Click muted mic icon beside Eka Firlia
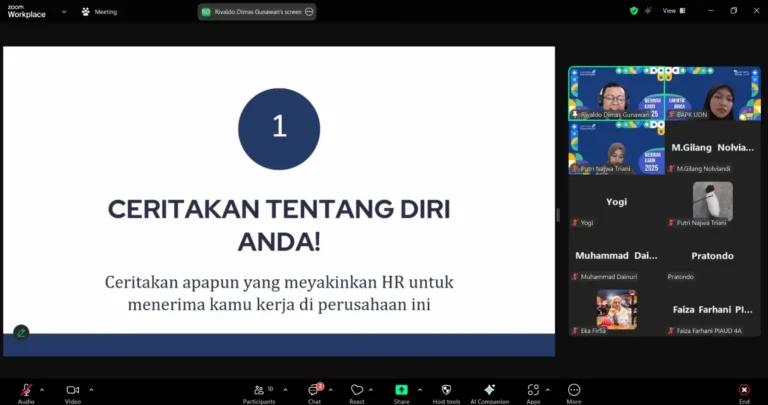The width and height of the screenshot is (768, 405). pyautogui.click(x=575, y=331)
